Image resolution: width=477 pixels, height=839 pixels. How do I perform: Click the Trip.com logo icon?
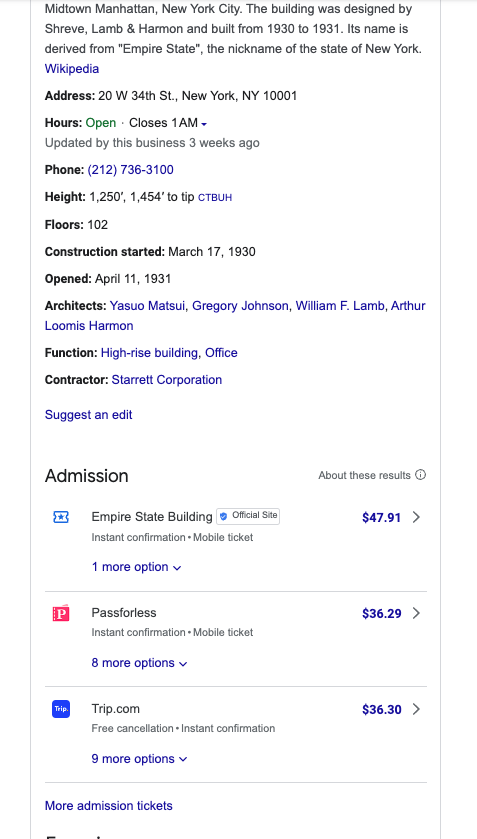tap(61, 709)
